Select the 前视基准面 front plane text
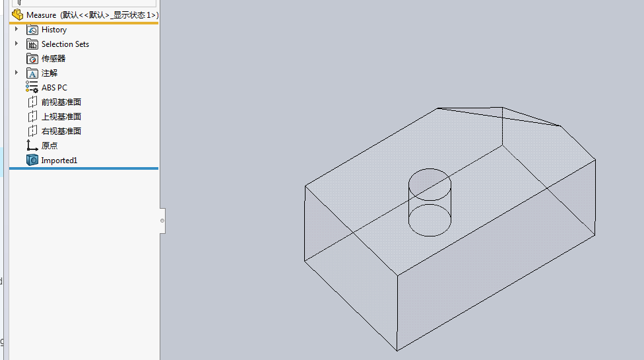Viewport: 644px width, 360px height. click(61, 102)
